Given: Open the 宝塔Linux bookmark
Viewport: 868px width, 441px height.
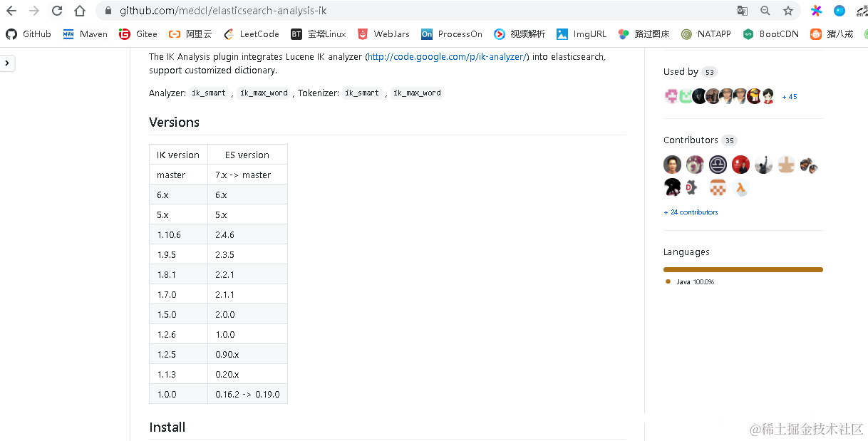Looking at the screenshot, I should point(319,33).
